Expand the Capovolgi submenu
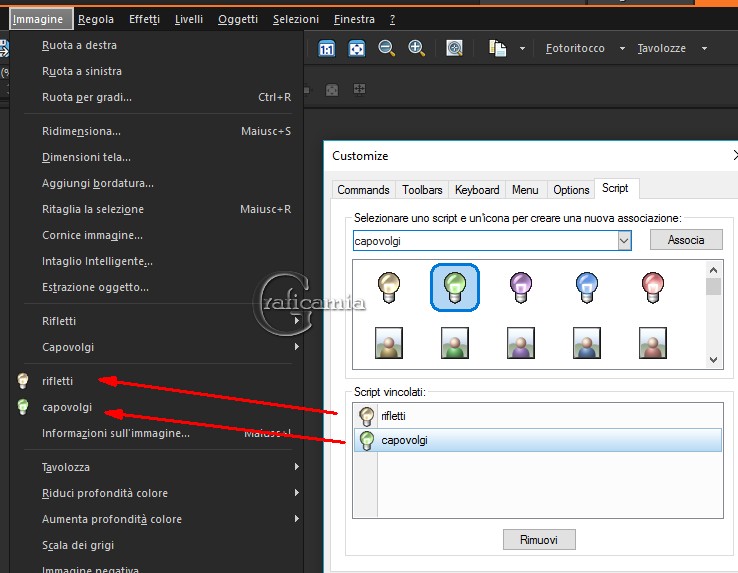The width and height of the screenshot is (738, 573). pyautogui.click(x=297, y=347)
